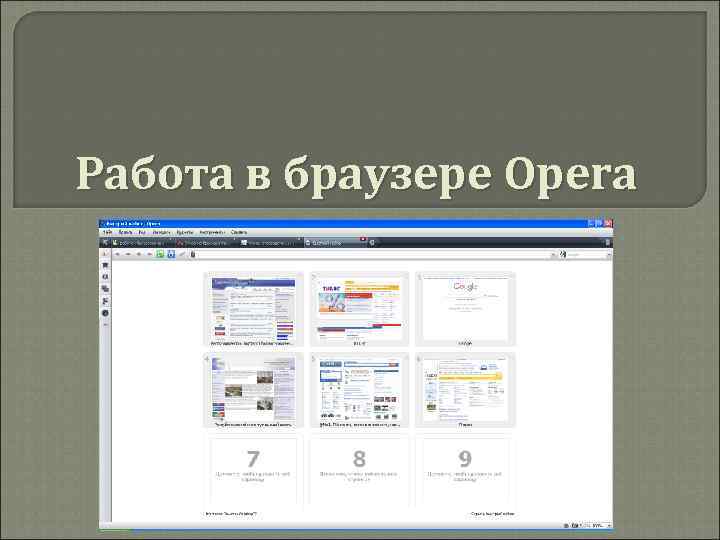Open the Вид menu in Opera

click(142, 232)
